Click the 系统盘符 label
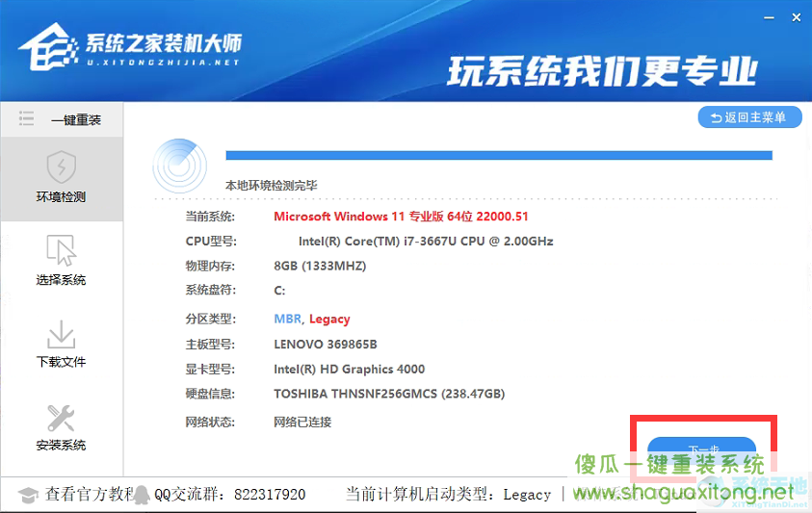 pyautogui.click(x=210, y=291)
